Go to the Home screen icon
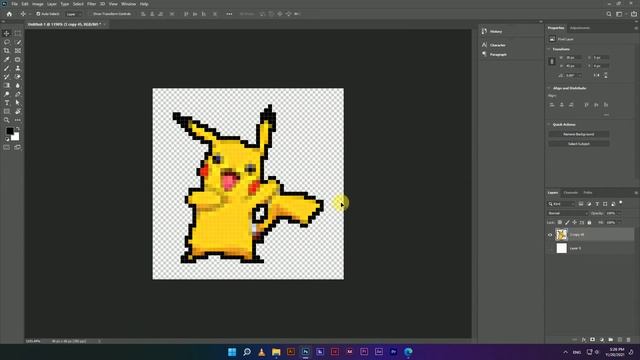 tap(9, 14)
